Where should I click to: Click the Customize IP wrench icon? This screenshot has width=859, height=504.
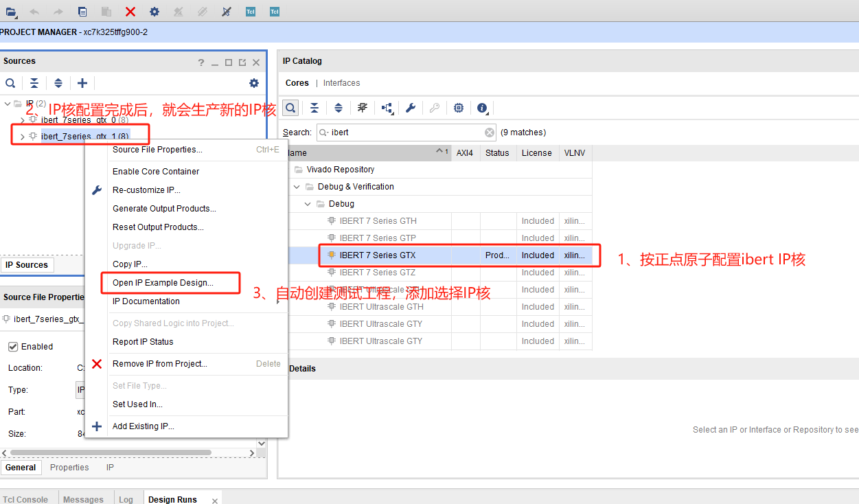(411, 108)
